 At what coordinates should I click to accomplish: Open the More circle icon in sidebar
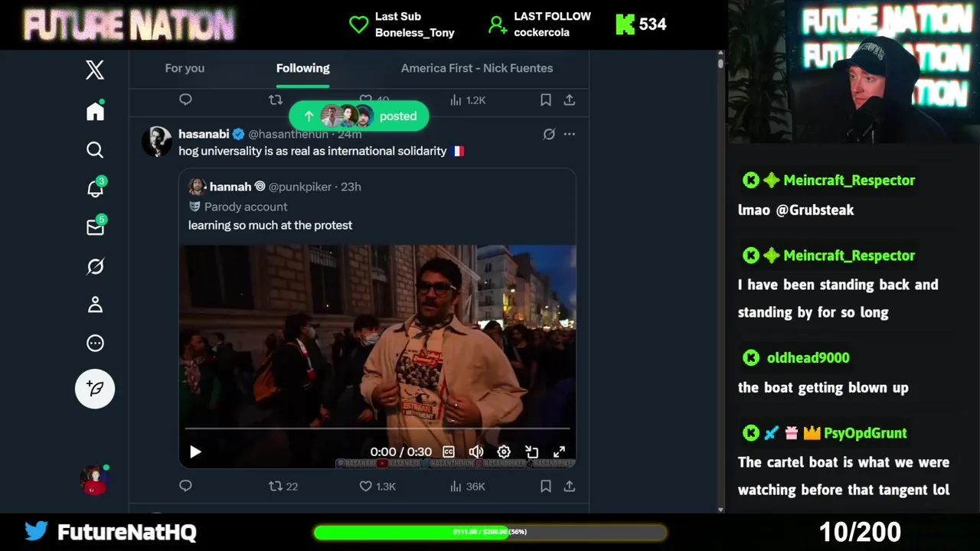point(95,344)
